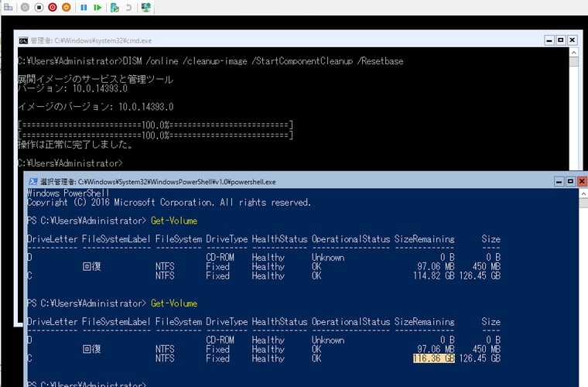Screen dimensions: 588x387
Task: Click the highlighted 116.36 GB value
Action: [x=434, y=358]
